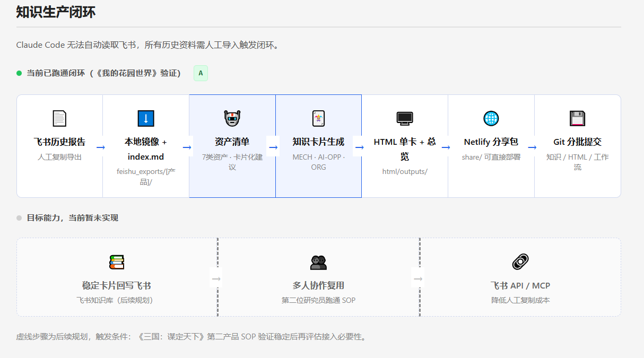Screen dimensions: 644x358
Task: Click the globe icon above Netlify 分享包
Action: (x=491, y=118)
